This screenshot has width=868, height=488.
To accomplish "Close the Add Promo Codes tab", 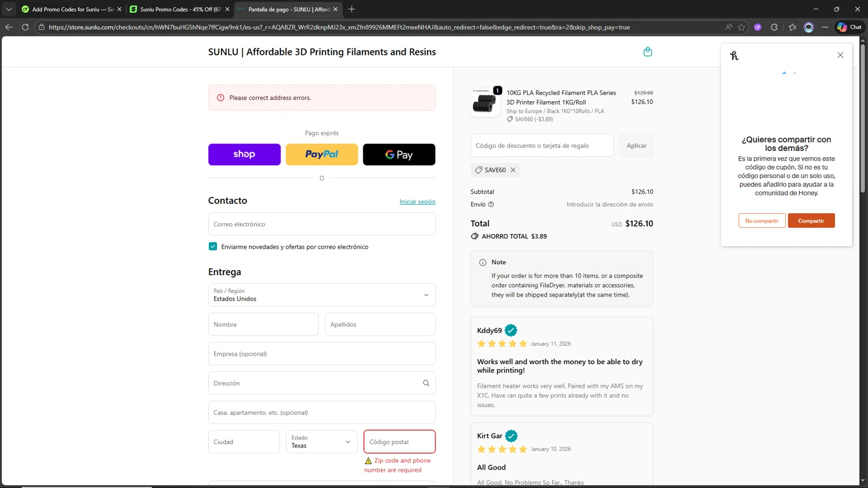I will click(119, 9).
